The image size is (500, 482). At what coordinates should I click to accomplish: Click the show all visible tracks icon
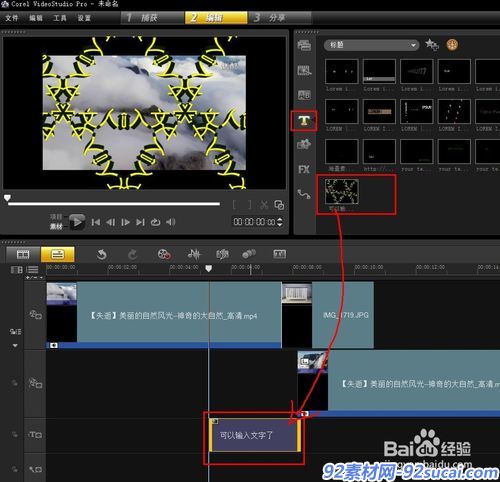click(17, 269)
